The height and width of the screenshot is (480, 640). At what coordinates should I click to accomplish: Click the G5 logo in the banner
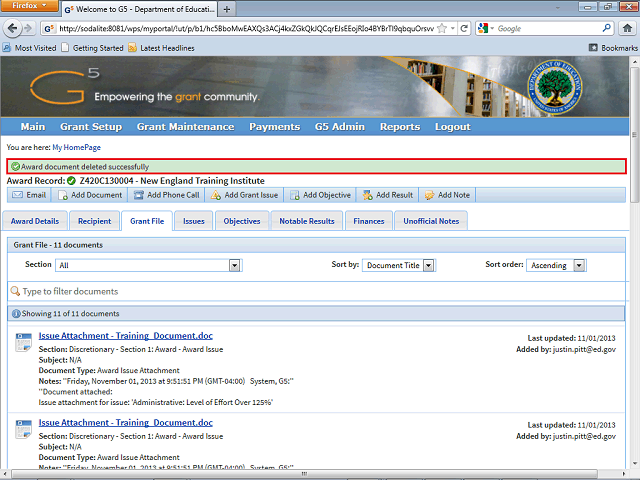point(64,86)
